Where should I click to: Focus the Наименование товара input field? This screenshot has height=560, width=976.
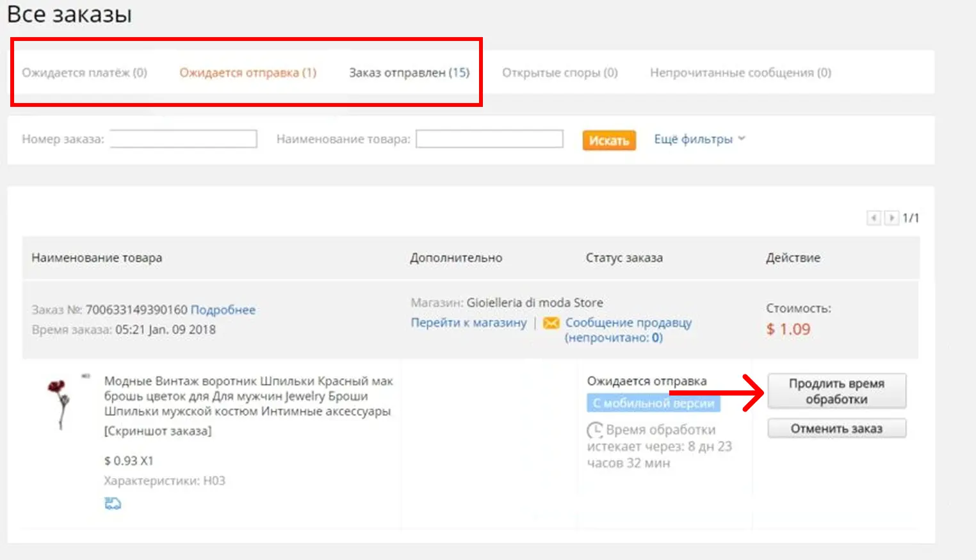(x=489, y=139)
